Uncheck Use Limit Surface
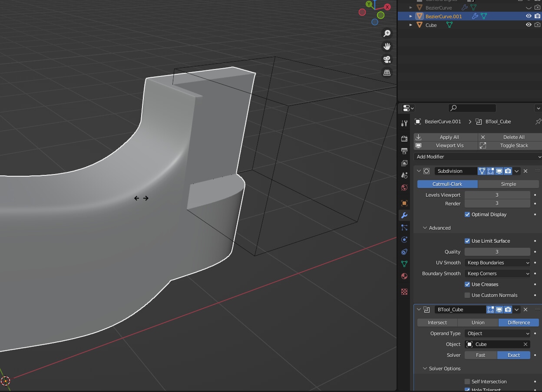This screenshot has height=392, width=542. click(467, 241)
